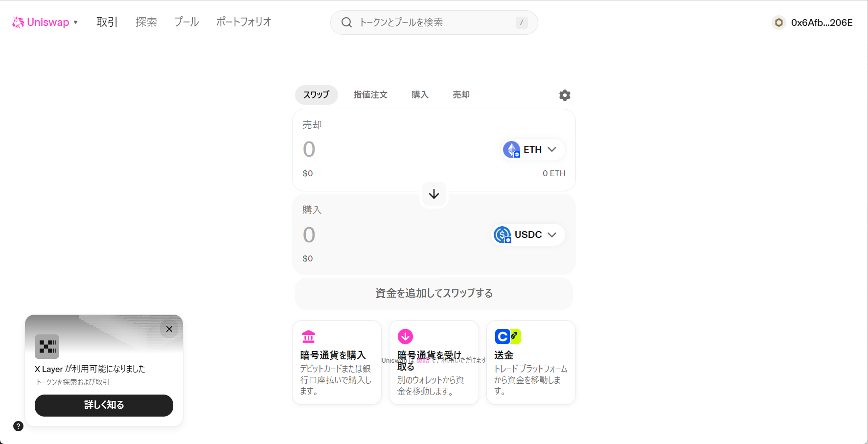Viewport: 868px width, 444px height.
Task: Select the 売却 tab
Action: 460,94
